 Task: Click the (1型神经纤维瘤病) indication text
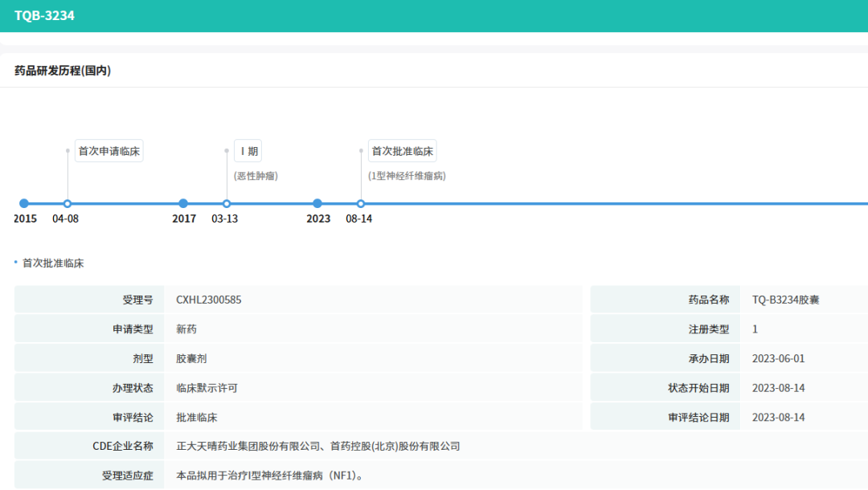[x=407, y=176]
